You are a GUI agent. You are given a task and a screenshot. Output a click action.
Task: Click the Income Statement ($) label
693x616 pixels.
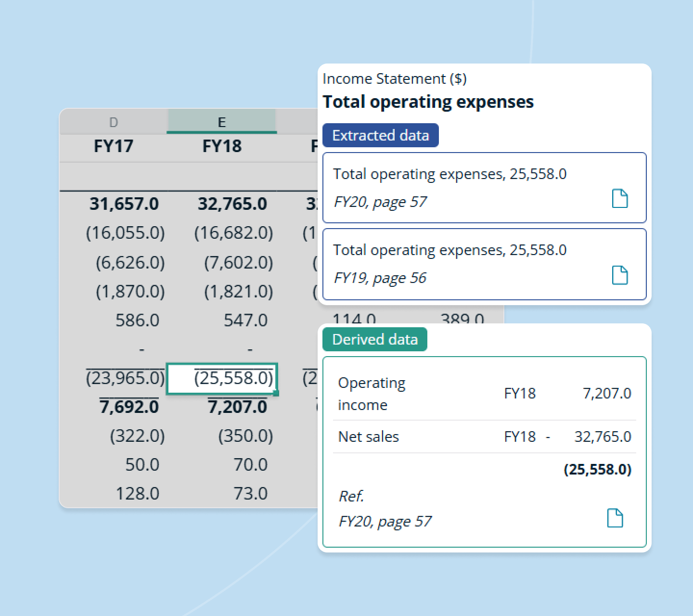pos(395,78)
